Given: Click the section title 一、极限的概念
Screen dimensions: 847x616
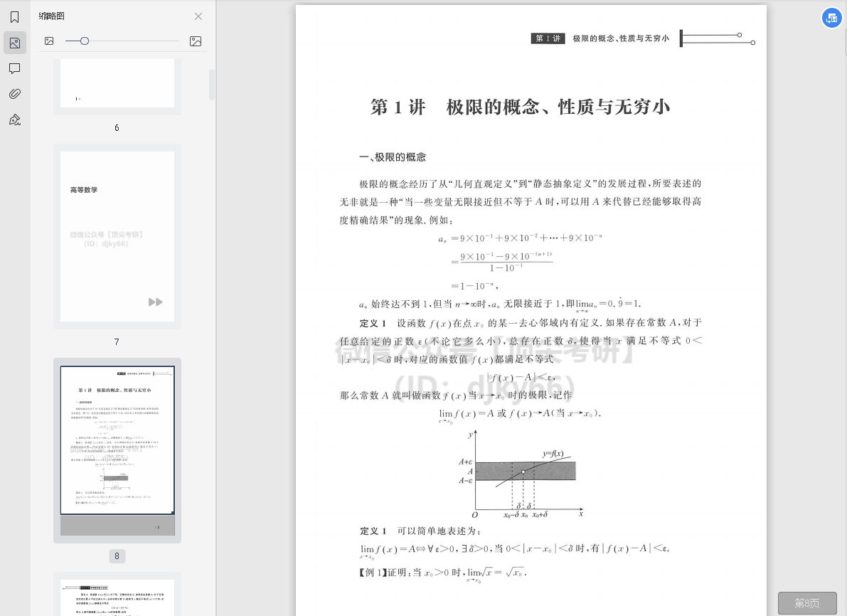Looking at the screenshot, I should click(x=393, y=157).
